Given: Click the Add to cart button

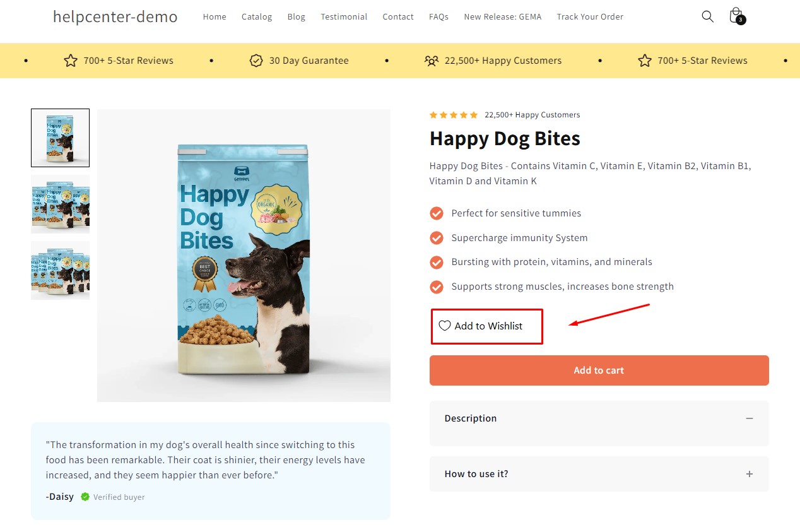Looking at the screenshot, I should click(x=599, y=370).
